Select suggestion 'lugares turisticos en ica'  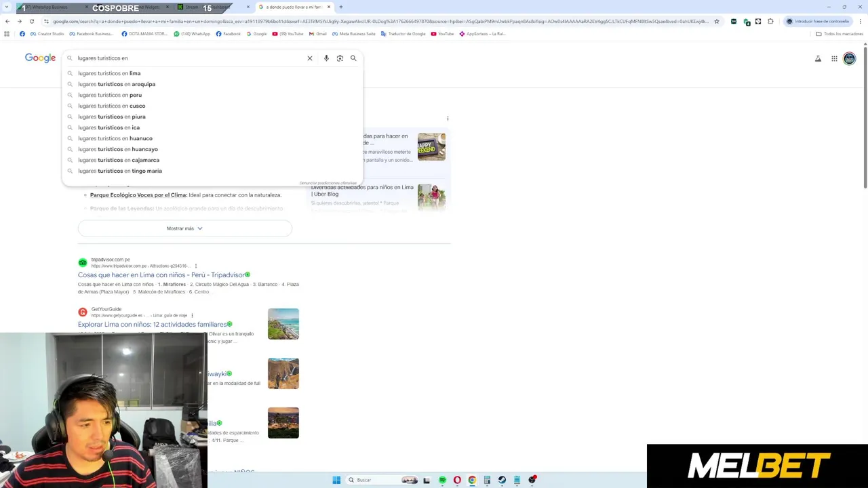point(212,127)
